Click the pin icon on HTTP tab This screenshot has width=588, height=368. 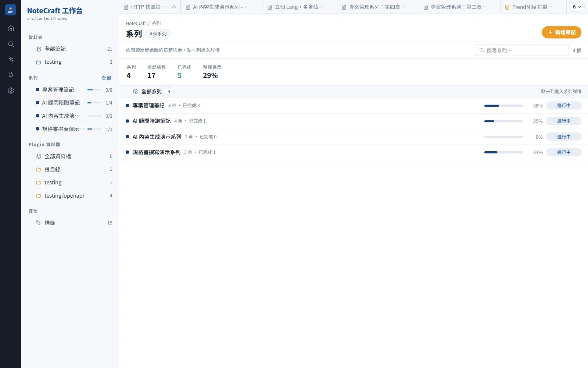coord(174,7)
